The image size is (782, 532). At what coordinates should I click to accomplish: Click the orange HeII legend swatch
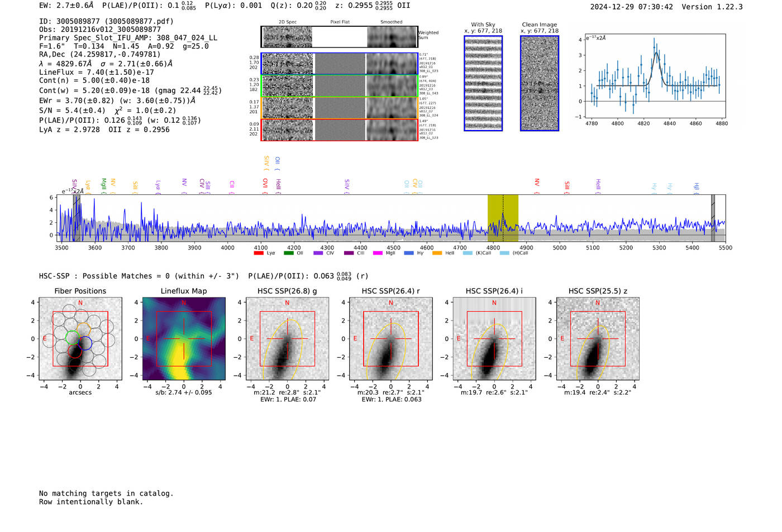437,253
